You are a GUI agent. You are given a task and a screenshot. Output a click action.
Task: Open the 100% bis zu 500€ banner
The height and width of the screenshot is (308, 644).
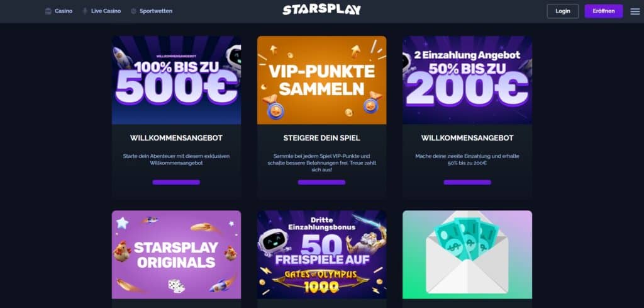176,80
